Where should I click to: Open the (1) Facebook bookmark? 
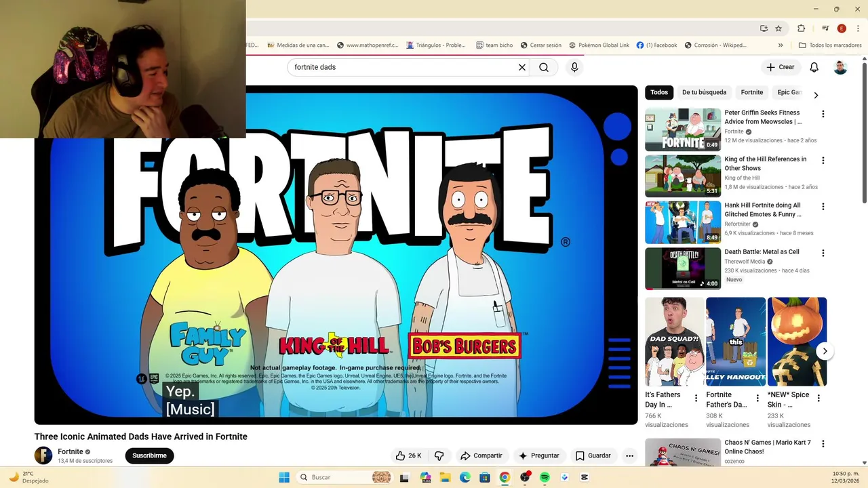(x=656, y=45)
